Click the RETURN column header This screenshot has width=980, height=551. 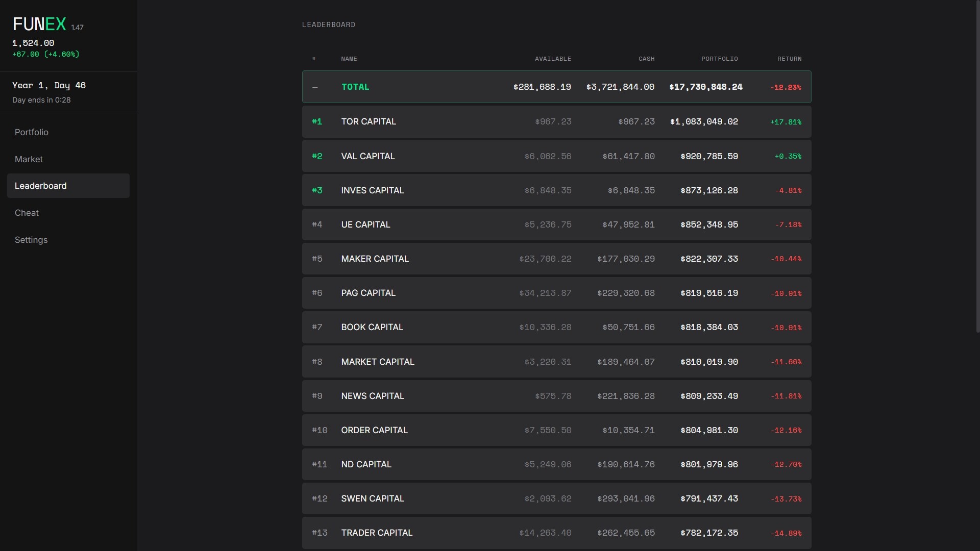click(x=789, y=59)
